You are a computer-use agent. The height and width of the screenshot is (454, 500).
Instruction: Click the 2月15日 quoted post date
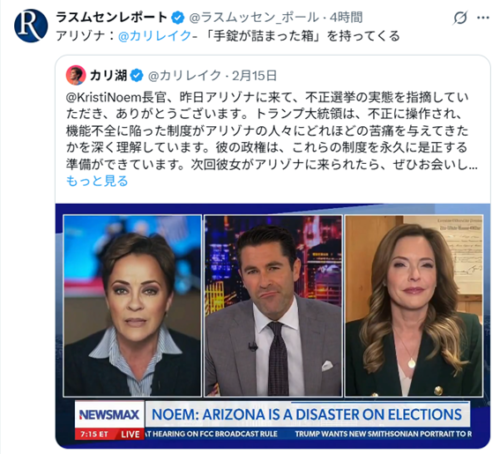pos(254,76)
